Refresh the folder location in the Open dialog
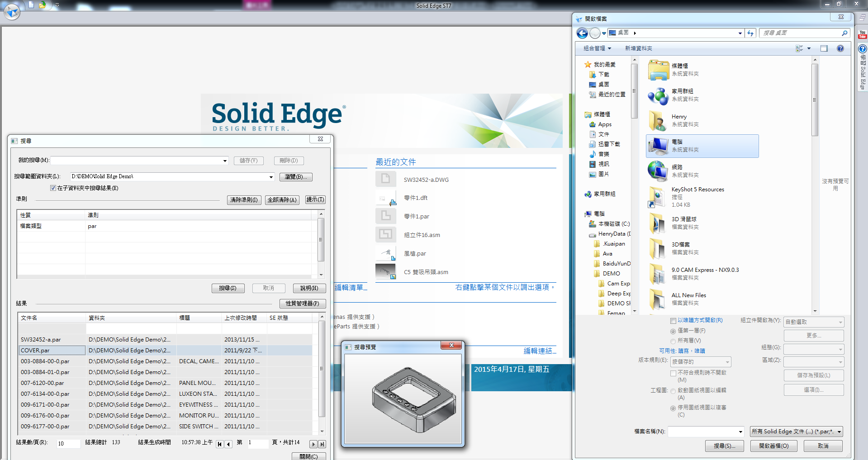The height and width of the screenshot is (460, 868). [750, 33]
